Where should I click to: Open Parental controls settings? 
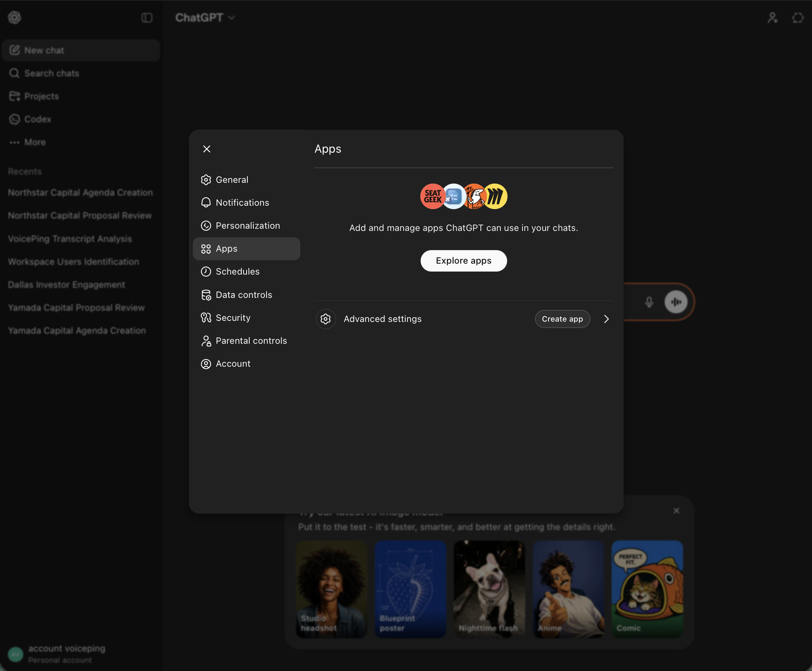pos(251,340)
